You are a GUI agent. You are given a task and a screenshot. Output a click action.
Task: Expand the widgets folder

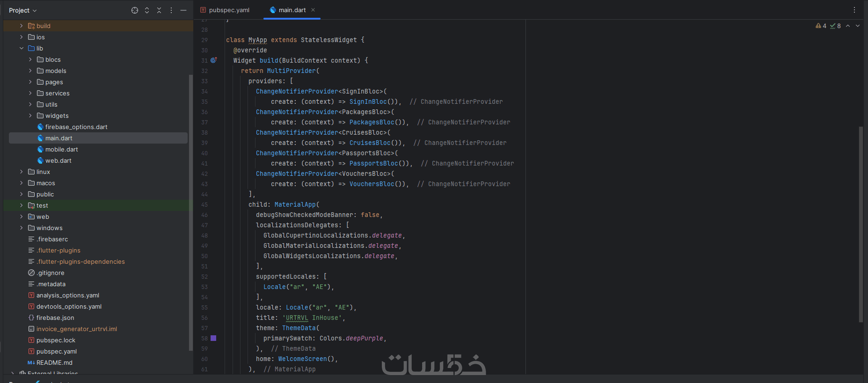coord(30,116)
